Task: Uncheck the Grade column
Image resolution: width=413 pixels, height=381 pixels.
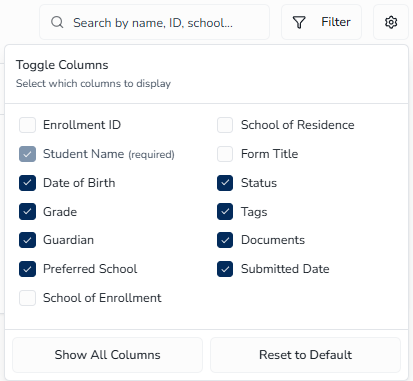Action: pyautogui.click(x=27, y=212)
